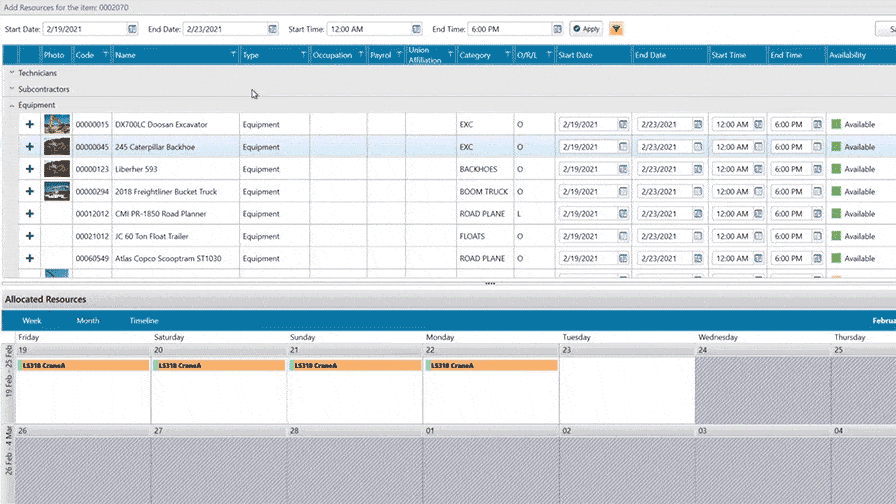Image resolution: width=896 pixels, height=504 pixels.
Task: Switch to Month view
Action: (87, 321)
